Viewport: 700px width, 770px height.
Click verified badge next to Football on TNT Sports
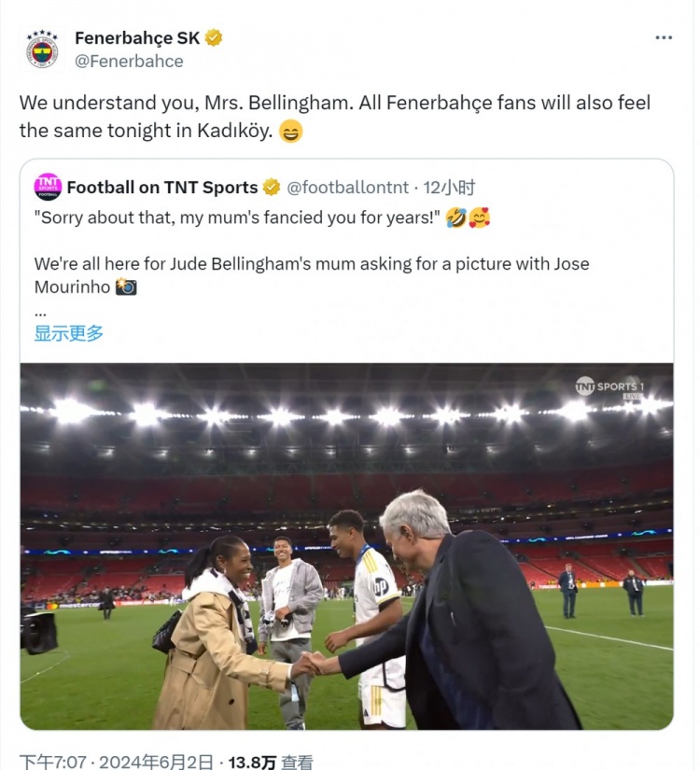click(x=272, y=188)
